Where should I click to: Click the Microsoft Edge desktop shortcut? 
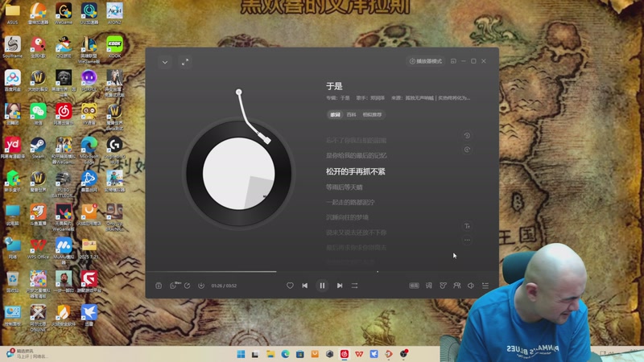click(x=89, y=150)
